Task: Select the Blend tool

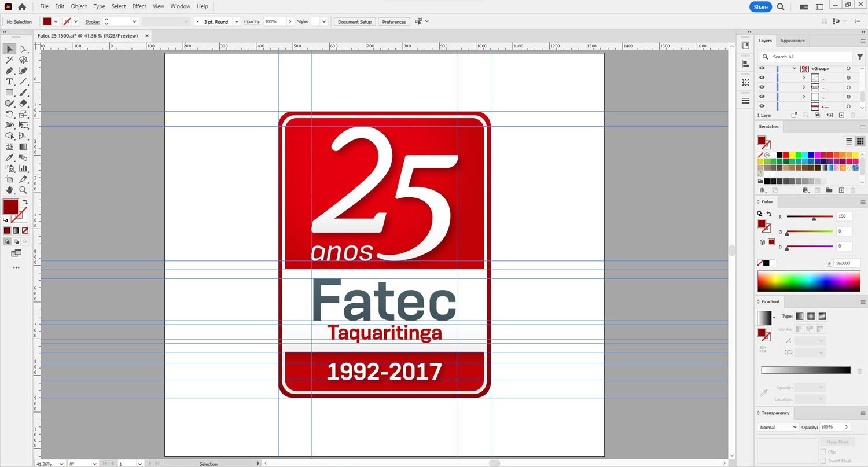Action: pyautogui.click(x=23, y=157)
